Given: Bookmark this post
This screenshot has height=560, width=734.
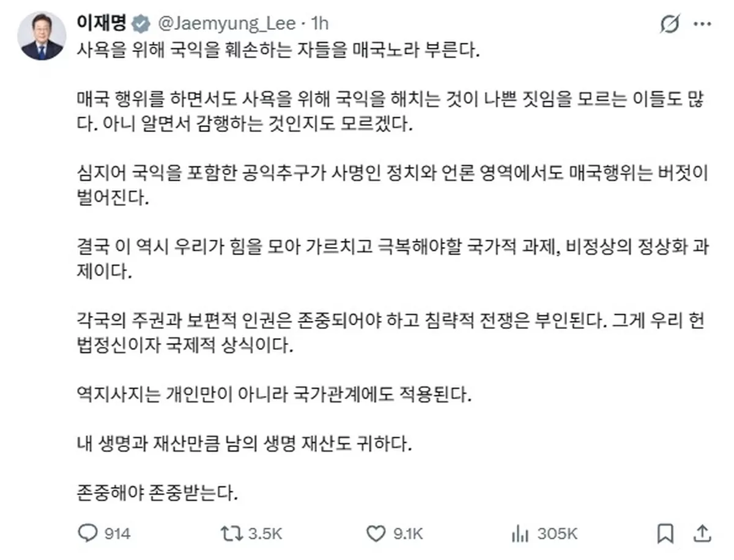Looking at the screenshot, I should tap(665, 533).
